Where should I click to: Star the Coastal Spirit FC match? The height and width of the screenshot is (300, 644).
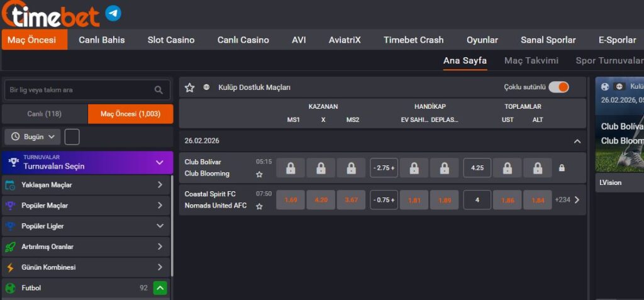(259, 206)
